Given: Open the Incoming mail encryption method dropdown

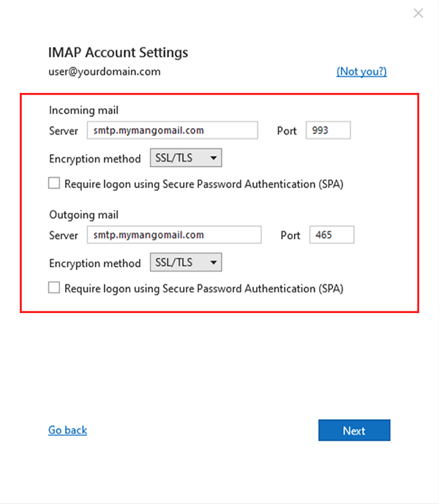Looking at the screenshot, I should tap(186, 158).
